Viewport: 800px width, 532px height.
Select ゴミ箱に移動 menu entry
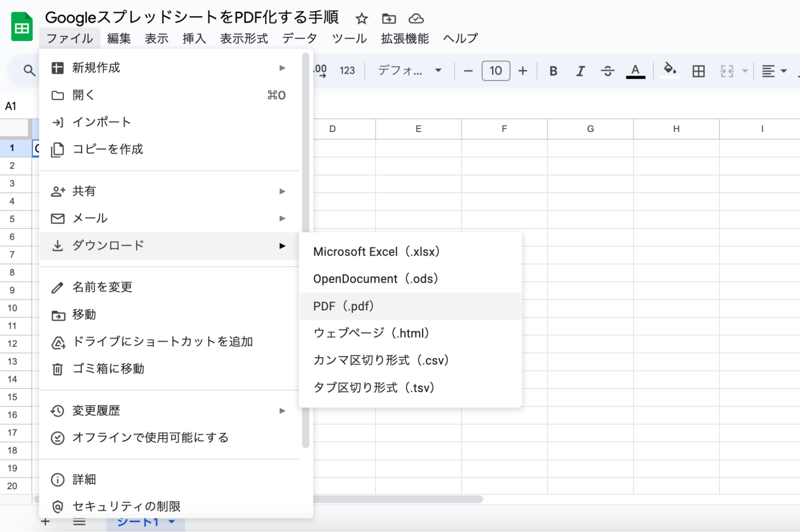108,369
